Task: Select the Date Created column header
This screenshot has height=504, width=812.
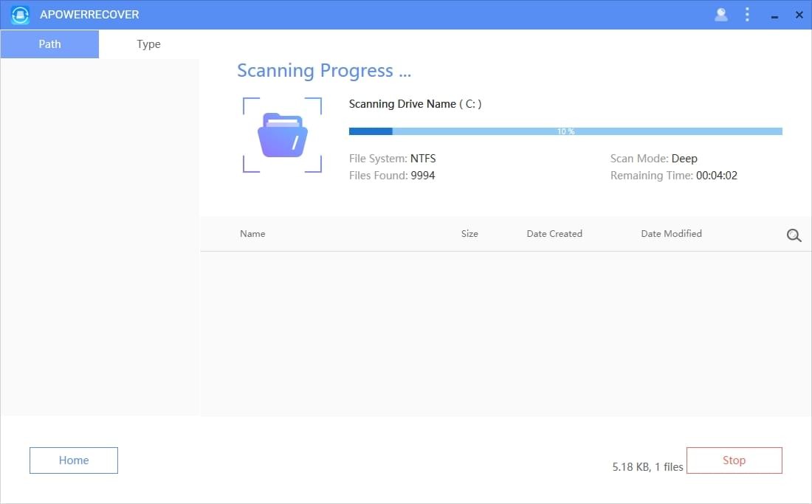Action: coord(554,233)
